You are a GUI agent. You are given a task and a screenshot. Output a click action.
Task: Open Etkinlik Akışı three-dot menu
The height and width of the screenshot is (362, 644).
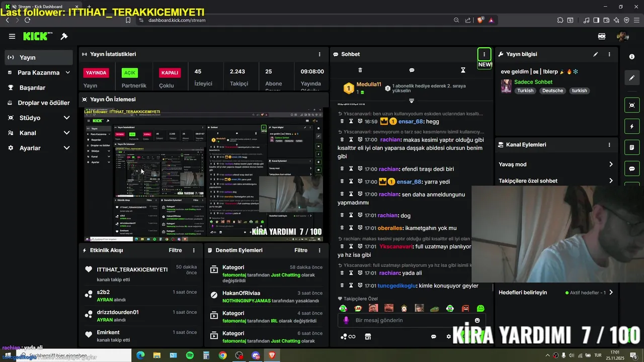click(x=194, y=250)
